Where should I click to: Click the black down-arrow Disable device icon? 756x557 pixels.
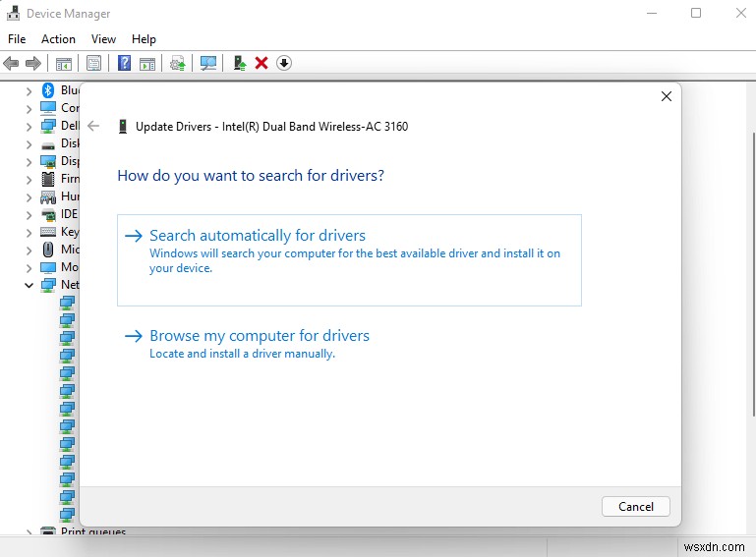tap(284, 63)
